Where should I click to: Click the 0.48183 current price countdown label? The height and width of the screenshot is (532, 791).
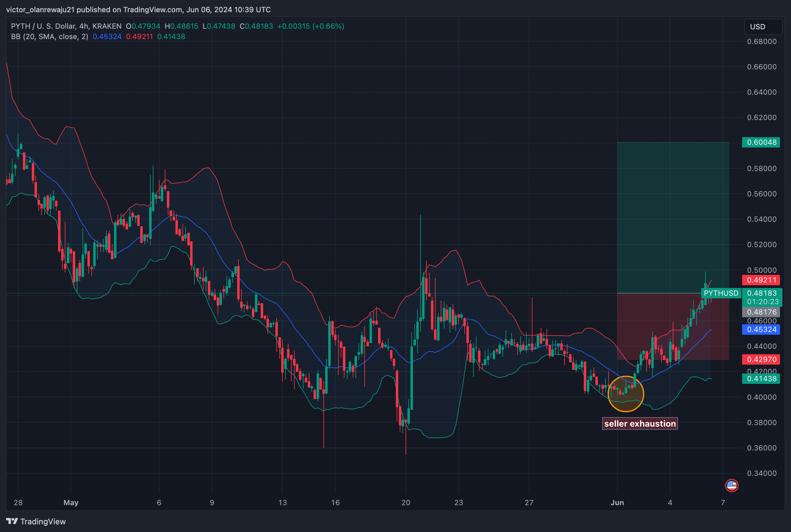(762, 297)
